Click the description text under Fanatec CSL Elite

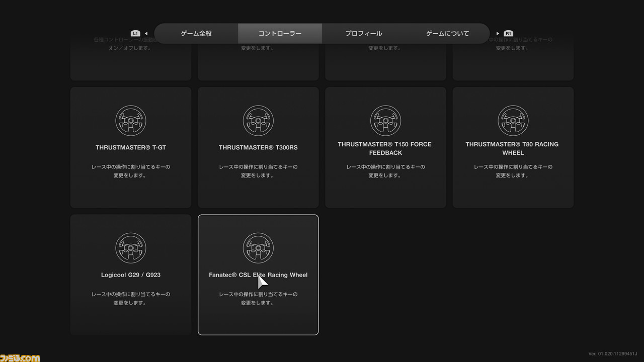coord(258,298)
